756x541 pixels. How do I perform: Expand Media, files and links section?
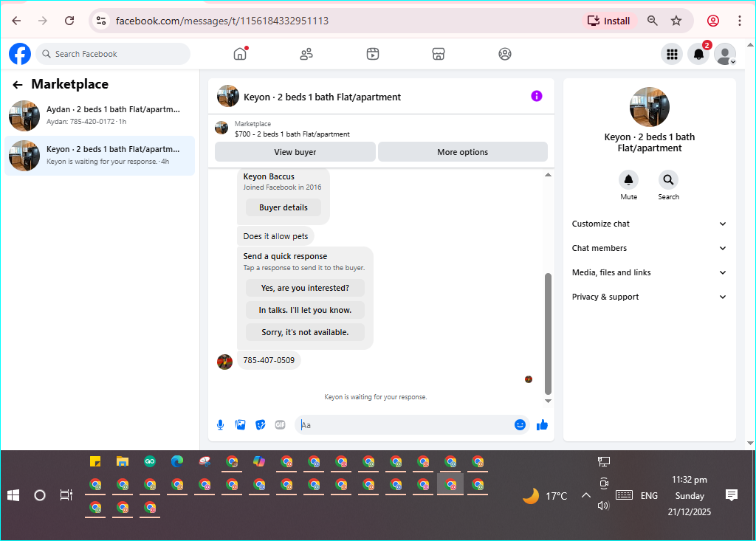click(x=649, y=272)
